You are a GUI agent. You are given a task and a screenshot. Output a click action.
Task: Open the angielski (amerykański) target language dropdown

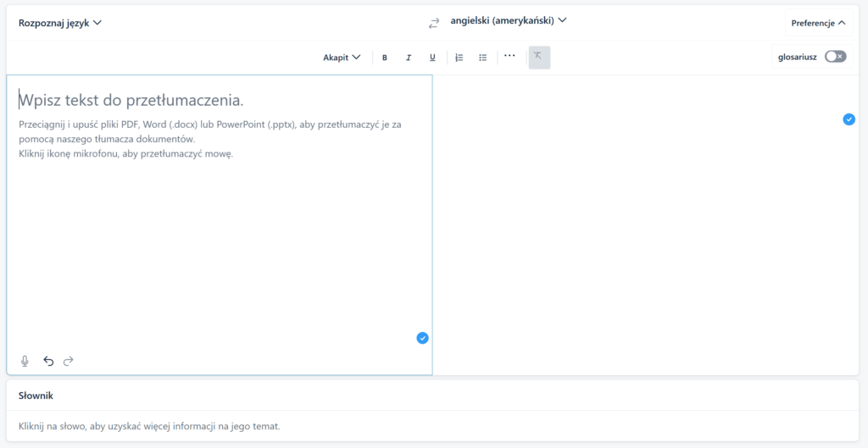pyautogui.click(x=509, y=20)
